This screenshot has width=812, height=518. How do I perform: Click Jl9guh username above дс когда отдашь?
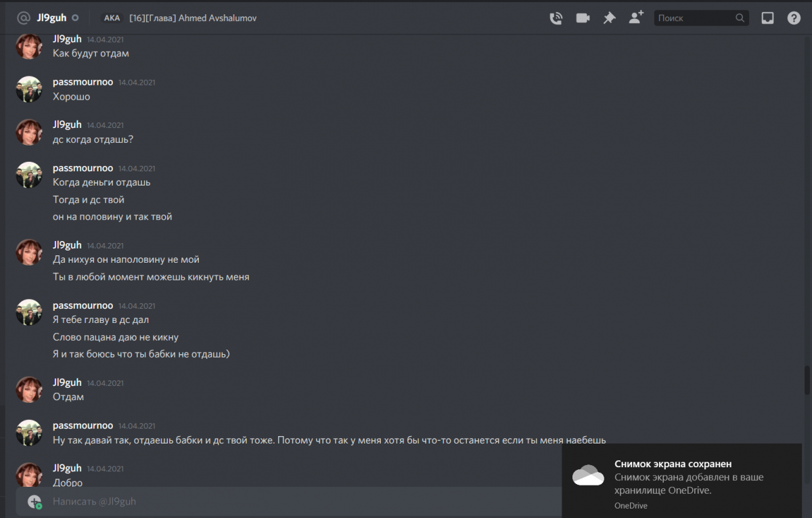67,125
